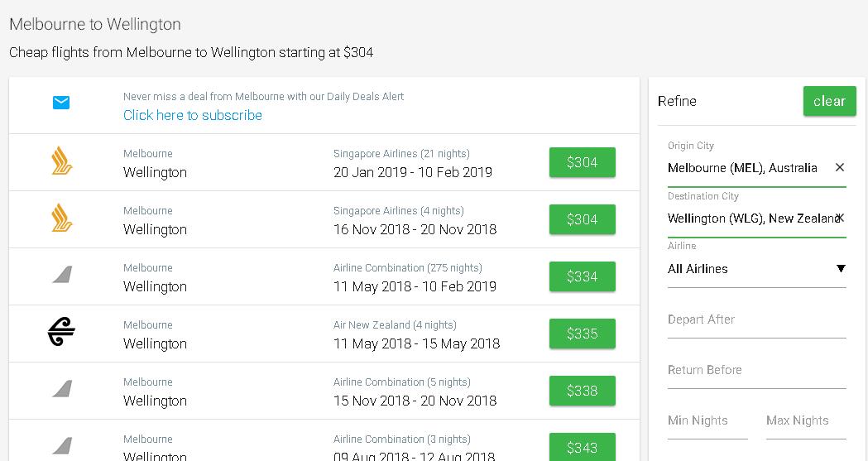Clear all refine filters

[829, 101]
